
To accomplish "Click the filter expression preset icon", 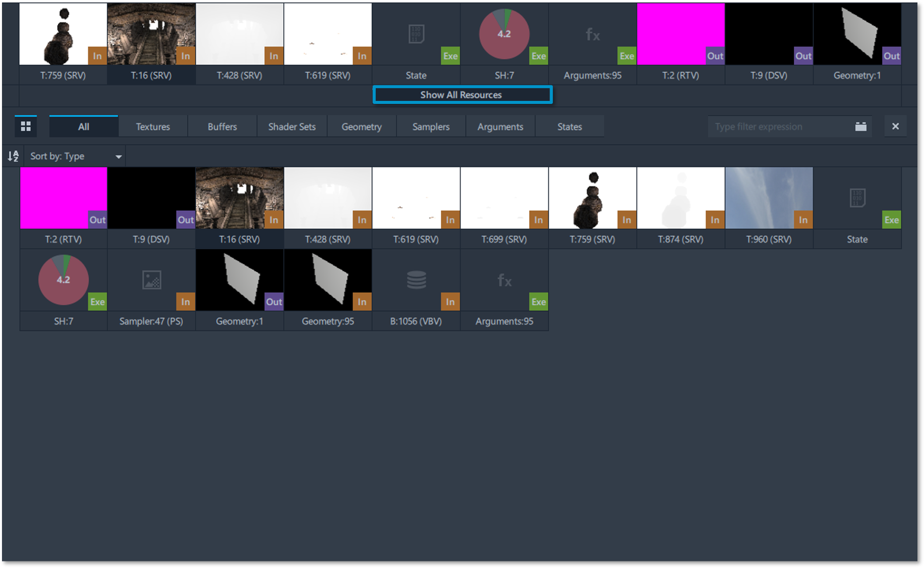I will (860, 127).
